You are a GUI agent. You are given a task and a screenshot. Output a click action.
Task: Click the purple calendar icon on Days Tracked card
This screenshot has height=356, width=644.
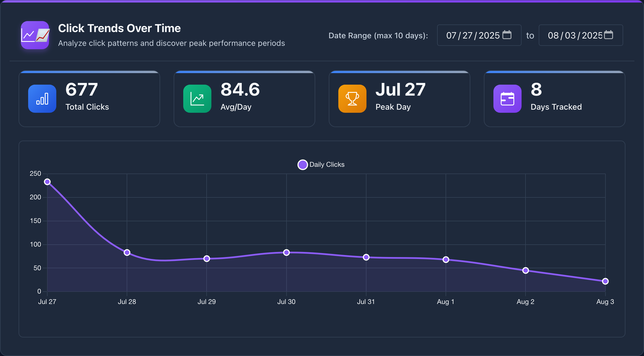[507, 99]
